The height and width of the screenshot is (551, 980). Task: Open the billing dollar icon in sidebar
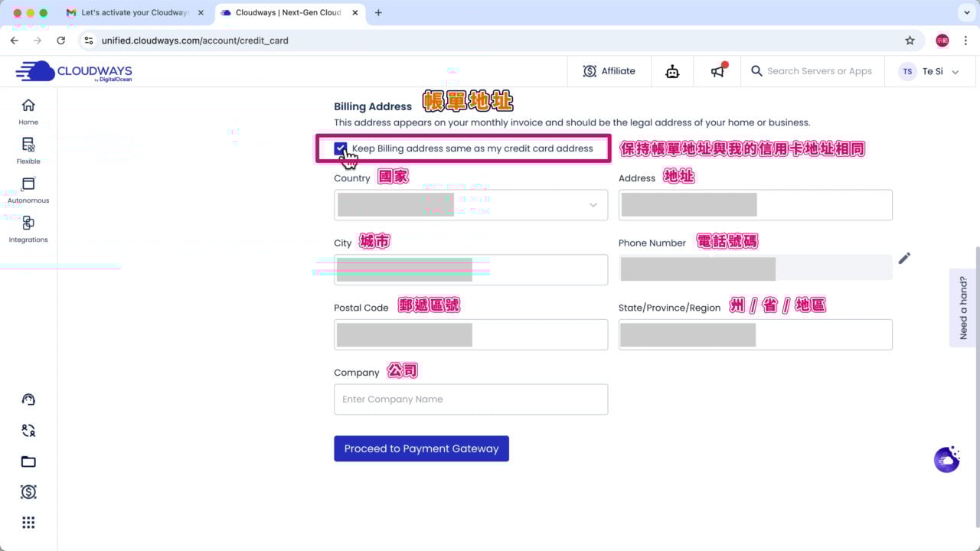(28, 492)
